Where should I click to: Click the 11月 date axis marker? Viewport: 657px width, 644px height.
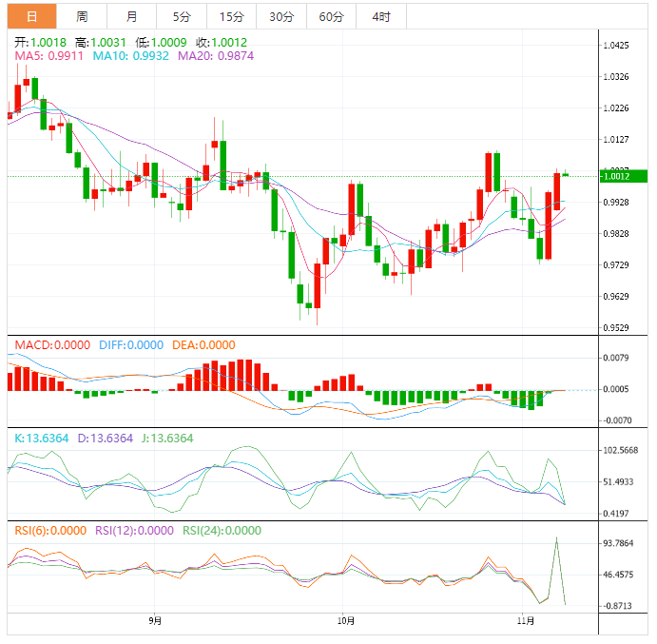pyautogui.click(x=526, y=620)
